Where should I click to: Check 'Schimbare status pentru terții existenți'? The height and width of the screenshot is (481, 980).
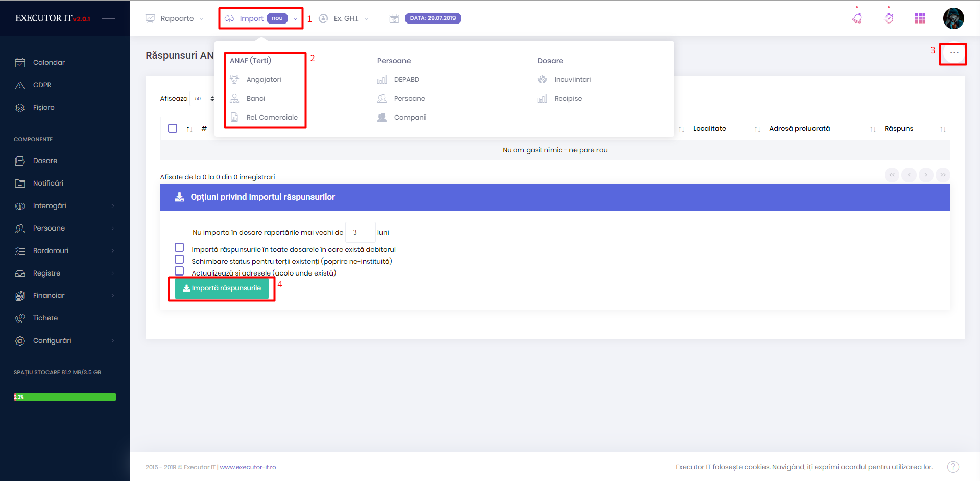click(x=179, y=259)
